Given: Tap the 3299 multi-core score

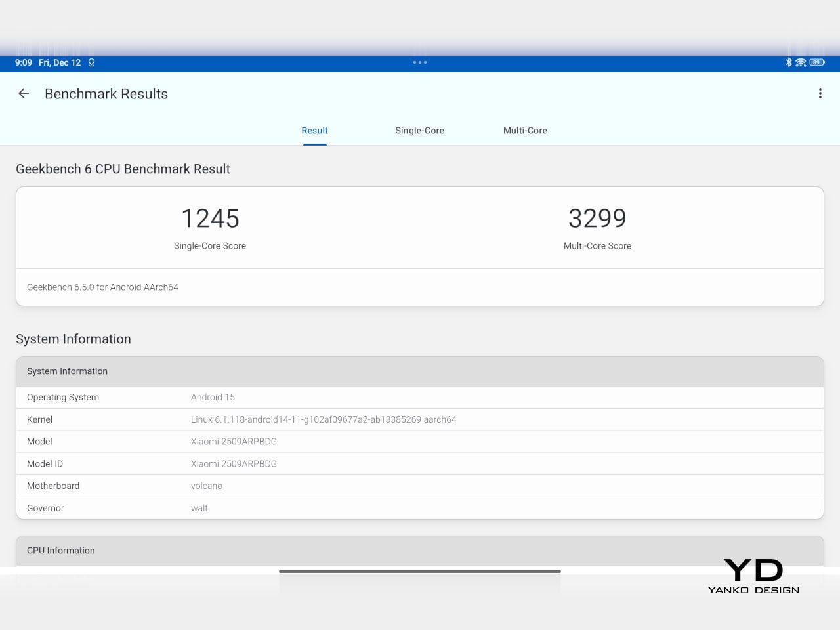Looking at the screenshot, I should point(597,219).
